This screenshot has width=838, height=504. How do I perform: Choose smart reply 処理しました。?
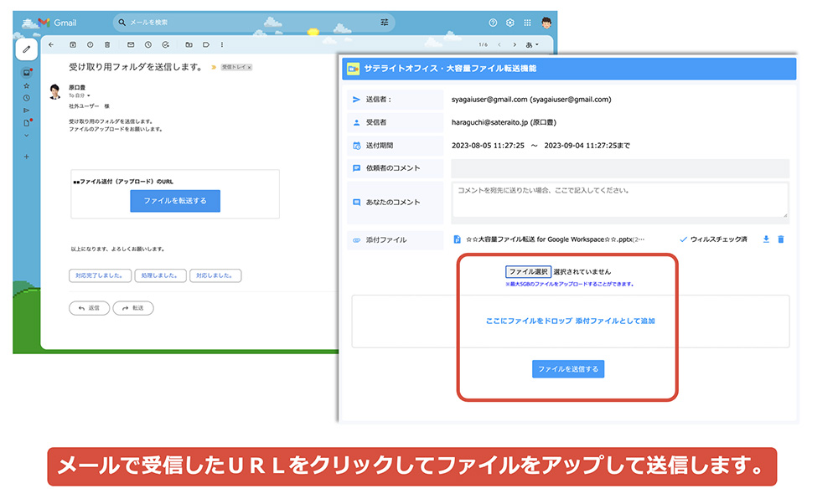[160, 275]
